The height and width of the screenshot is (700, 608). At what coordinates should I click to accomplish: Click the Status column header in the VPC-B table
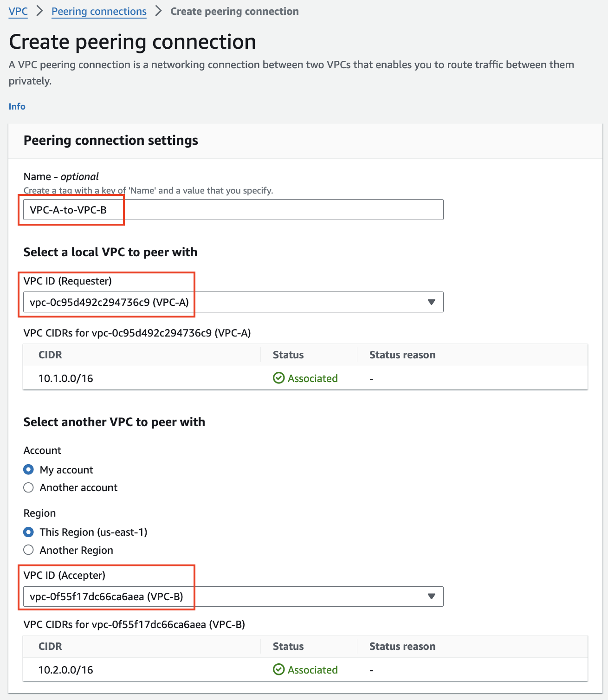pos(288,647)
